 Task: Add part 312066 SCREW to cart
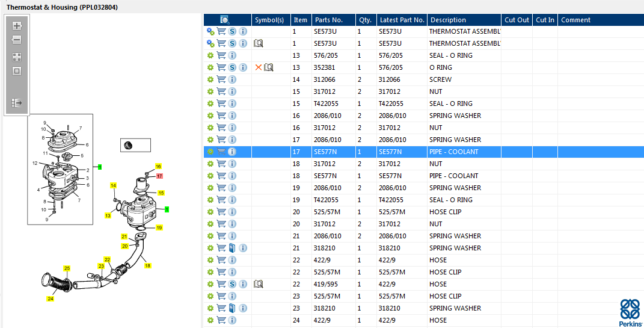(221, 79)
